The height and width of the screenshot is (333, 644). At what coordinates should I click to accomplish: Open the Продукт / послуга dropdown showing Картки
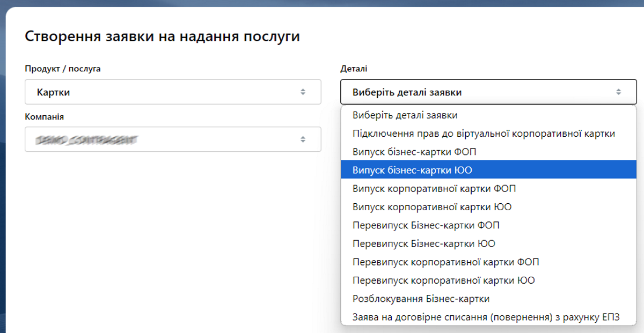(x=173, y=92)
